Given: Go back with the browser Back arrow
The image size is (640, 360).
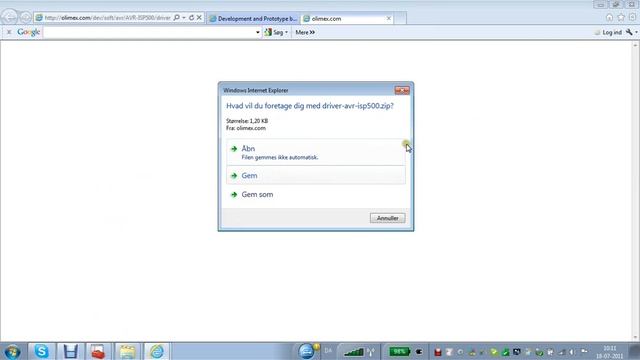Looking at the screenshot, I should (9, 18).
